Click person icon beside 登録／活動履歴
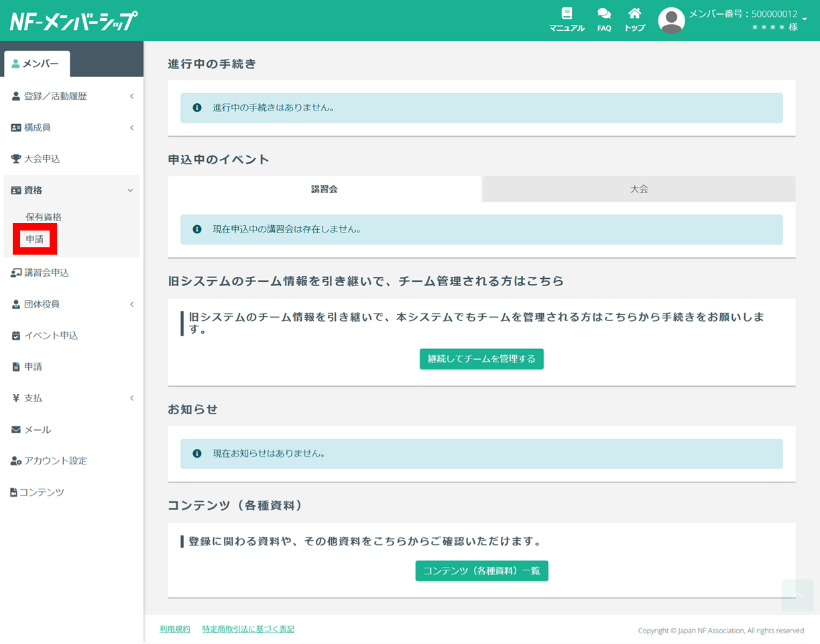Viewport: 820px width, 644px height. (x=16, y=96)
